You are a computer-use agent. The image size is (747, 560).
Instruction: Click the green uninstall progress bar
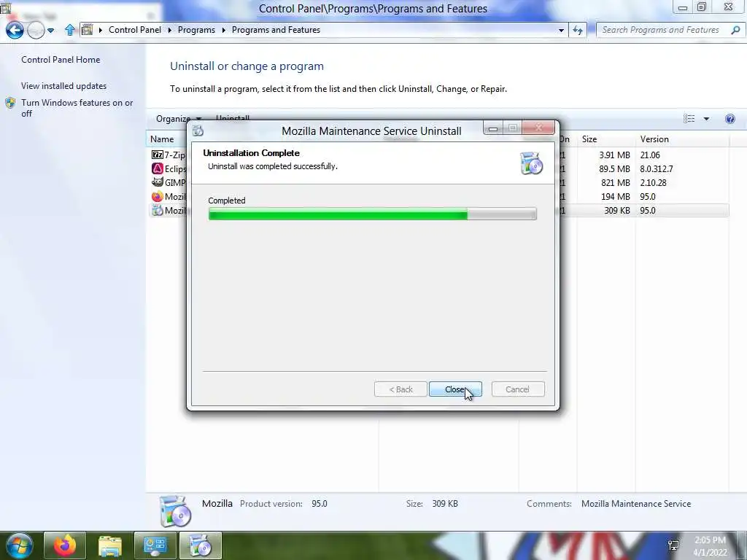click(x=372, y=214)
